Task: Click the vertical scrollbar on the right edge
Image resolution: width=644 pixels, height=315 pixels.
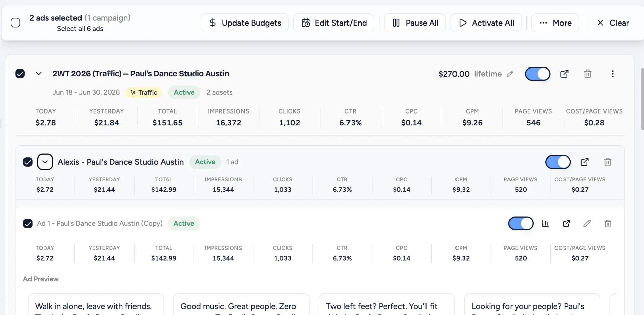Action: click(x=642, y=99)
